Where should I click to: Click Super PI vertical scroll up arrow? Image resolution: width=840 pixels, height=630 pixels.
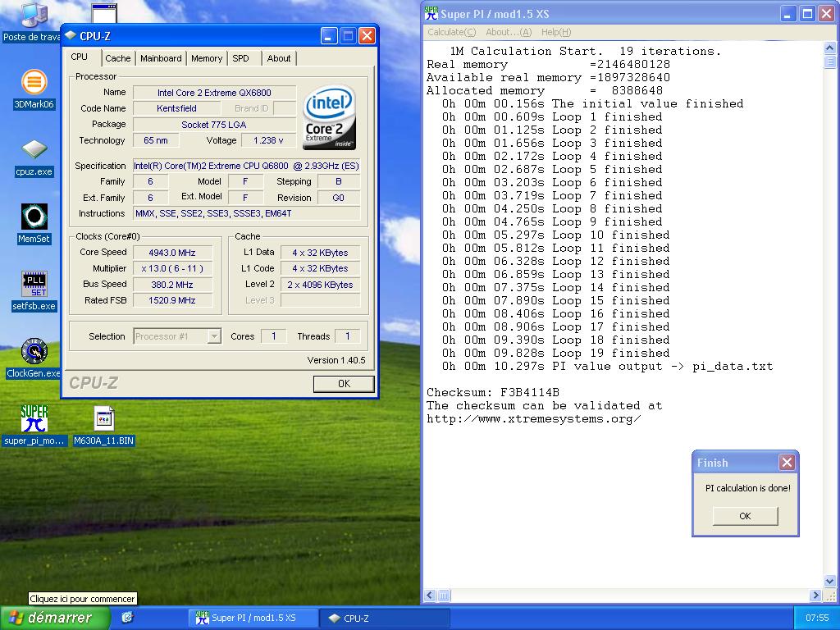click(830, 48)
